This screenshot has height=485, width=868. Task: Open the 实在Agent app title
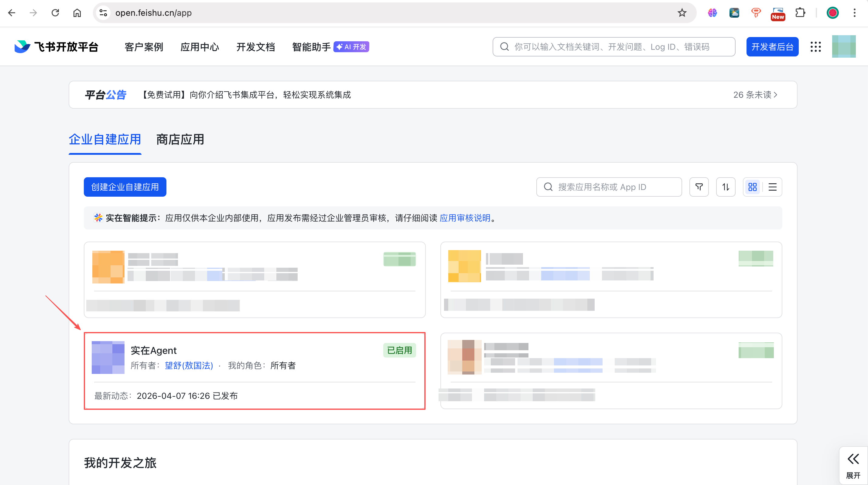[x=154, y=351]
